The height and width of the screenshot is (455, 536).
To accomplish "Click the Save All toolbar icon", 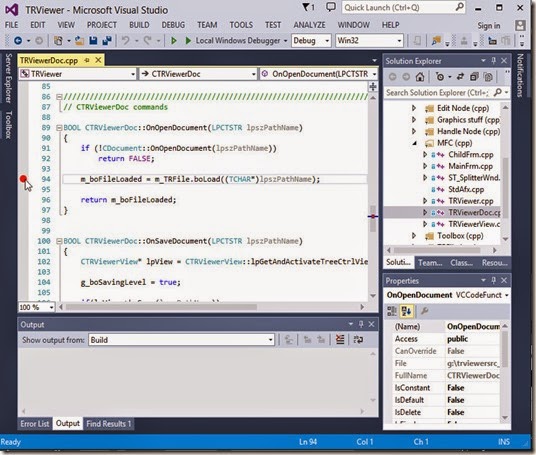I will click(107, 41).
